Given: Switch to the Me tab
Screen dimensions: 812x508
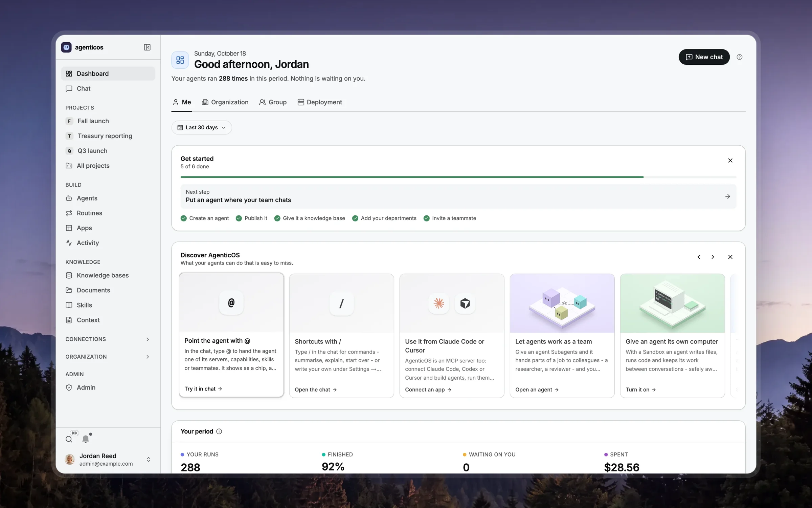Looking at the screenshot, I should point(182,102).
